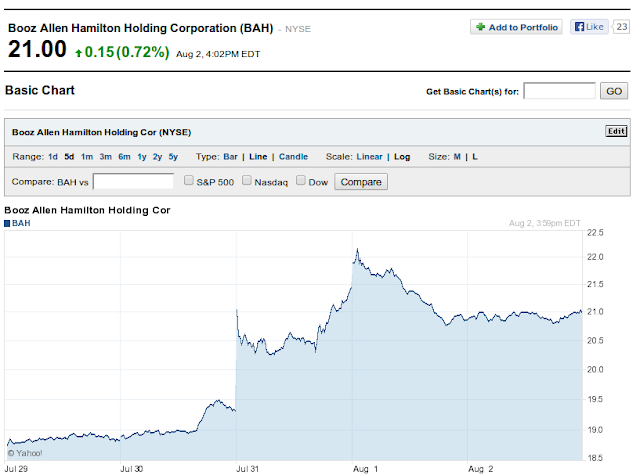Click the Add to Portfolio button label
This screenshot has height=475, width=640.
coord(523,27)
